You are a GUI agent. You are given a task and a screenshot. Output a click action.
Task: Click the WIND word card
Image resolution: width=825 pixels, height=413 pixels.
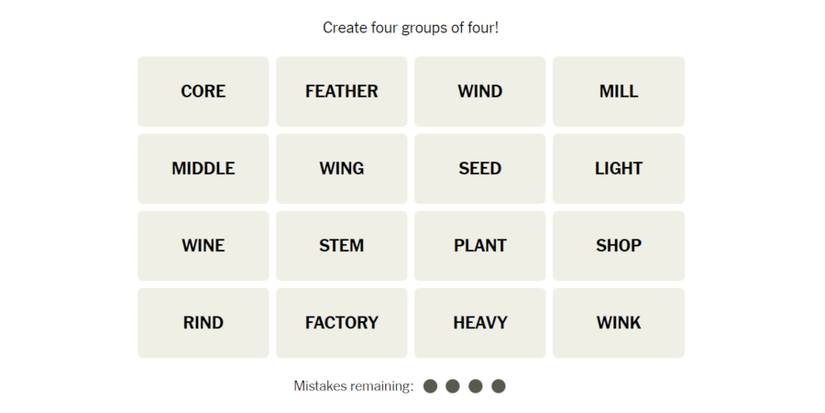click(x=480, y=91)
